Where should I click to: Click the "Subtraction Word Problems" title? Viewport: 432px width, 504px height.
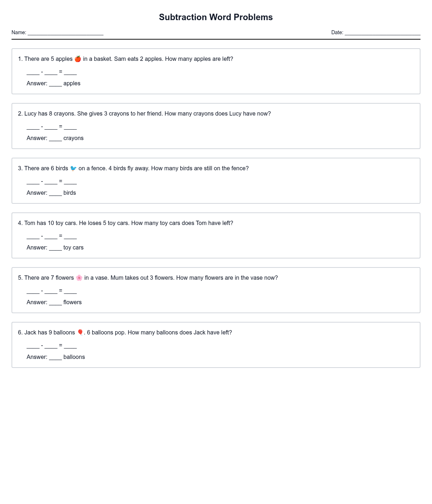tap(216, 17)
